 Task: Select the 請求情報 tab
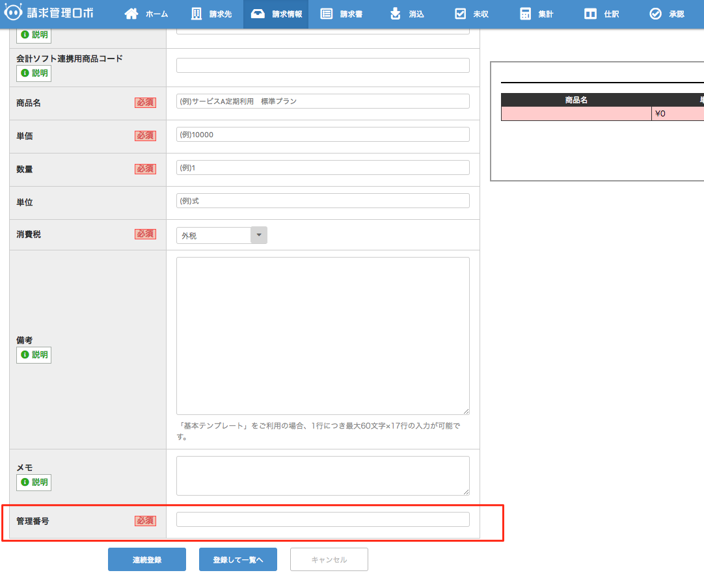pyautogui.click(x=276, y=14)
